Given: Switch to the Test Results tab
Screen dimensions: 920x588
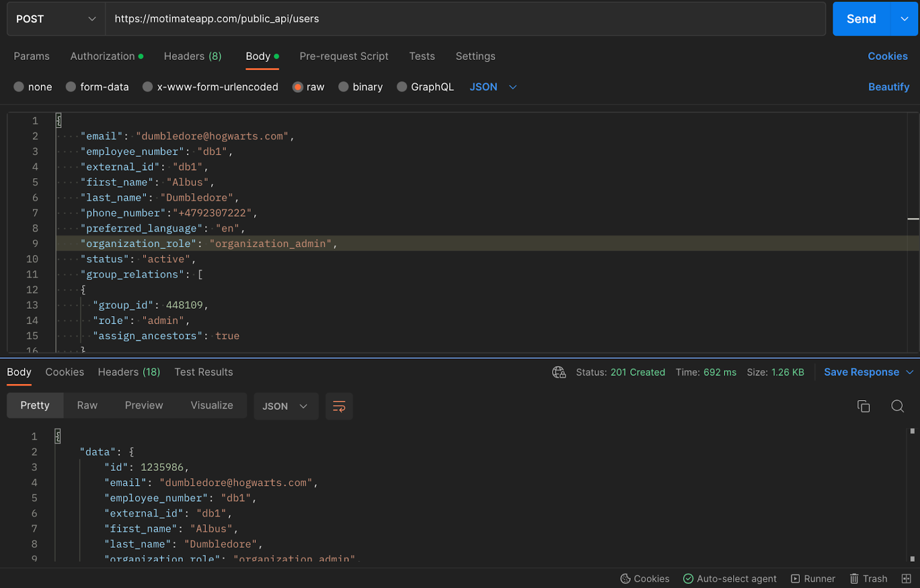Looking at the screenshot, I should [204, 372].
